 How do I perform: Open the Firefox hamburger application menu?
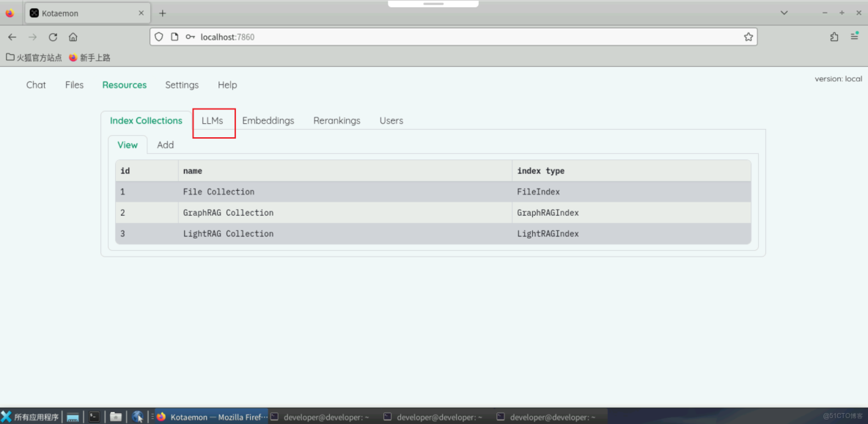point(854,37)
